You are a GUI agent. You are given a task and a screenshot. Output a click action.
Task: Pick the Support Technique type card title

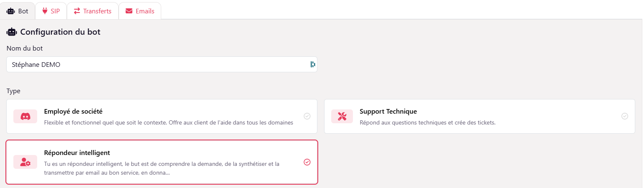[x=388, y=112]
